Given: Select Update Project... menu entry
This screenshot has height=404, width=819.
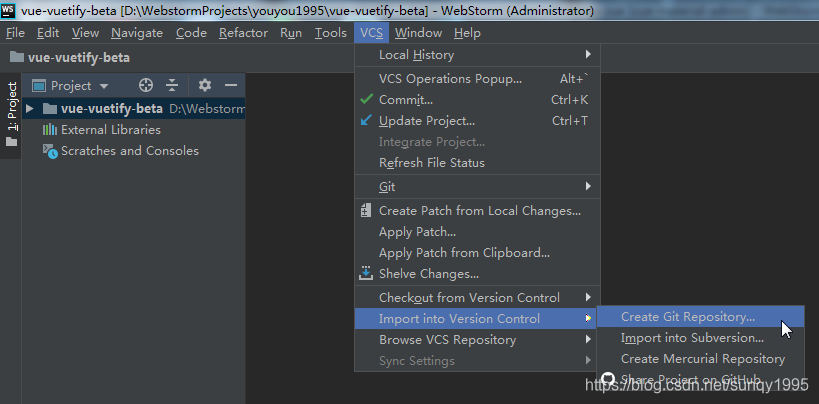Looking at the screenshot, I should [477, 121].
